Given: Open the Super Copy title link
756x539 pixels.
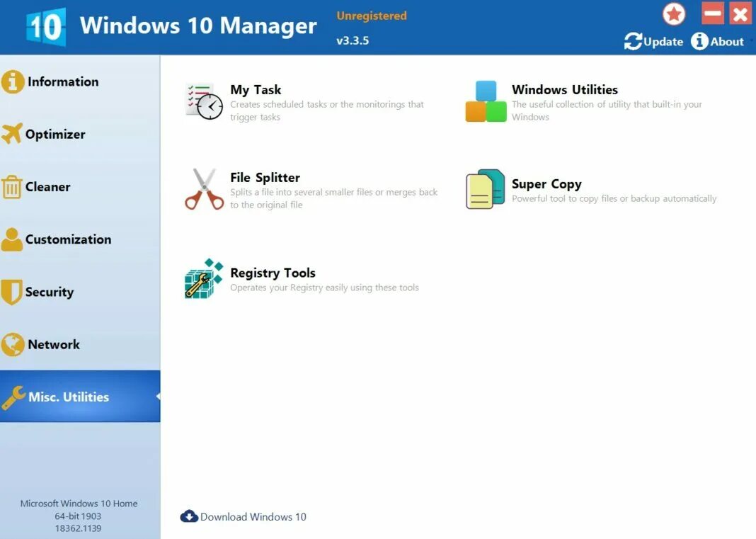Looking at the screenshot, I should click(x=546, y=184).
